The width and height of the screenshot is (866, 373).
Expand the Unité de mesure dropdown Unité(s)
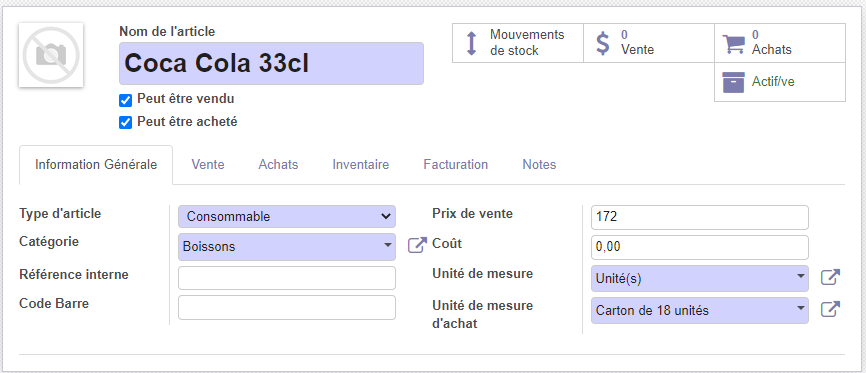tap(699, 279)
